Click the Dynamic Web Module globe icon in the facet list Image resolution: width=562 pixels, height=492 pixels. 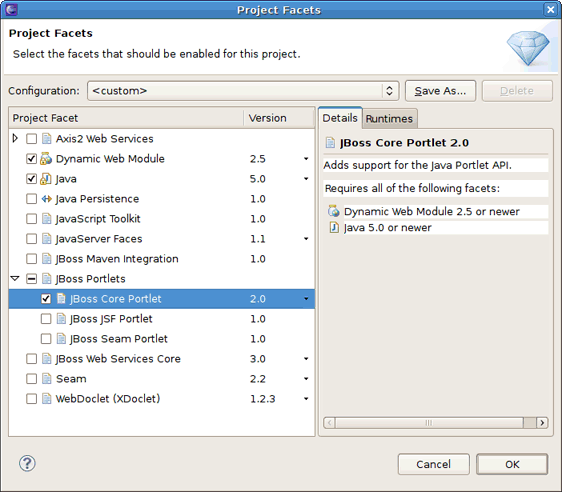46,158
